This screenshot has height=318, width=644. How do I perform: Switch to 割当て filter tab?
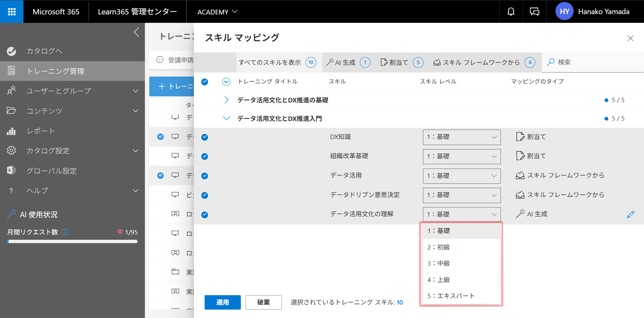click(x=402, y=62)
